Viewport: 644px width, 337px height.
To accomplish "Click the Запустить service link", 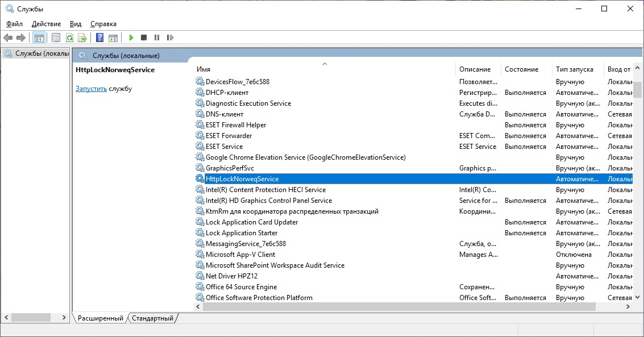I will [91, 89].
